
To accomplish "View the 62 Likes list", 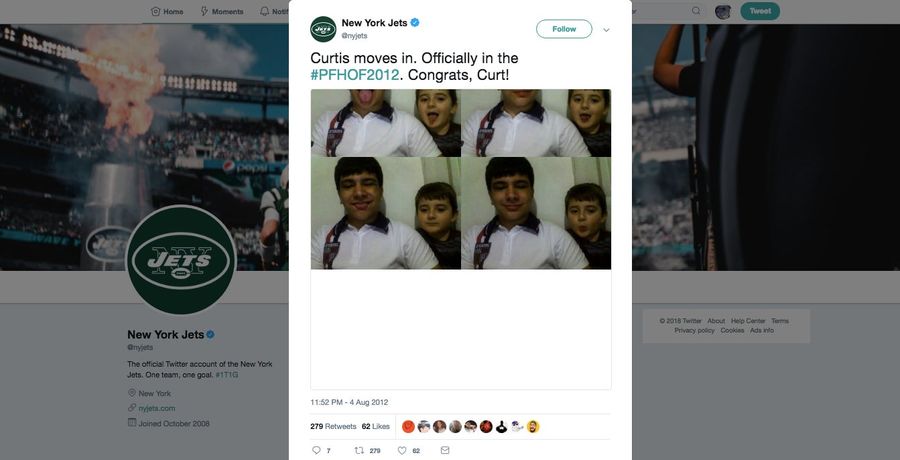I will [376, 426].
